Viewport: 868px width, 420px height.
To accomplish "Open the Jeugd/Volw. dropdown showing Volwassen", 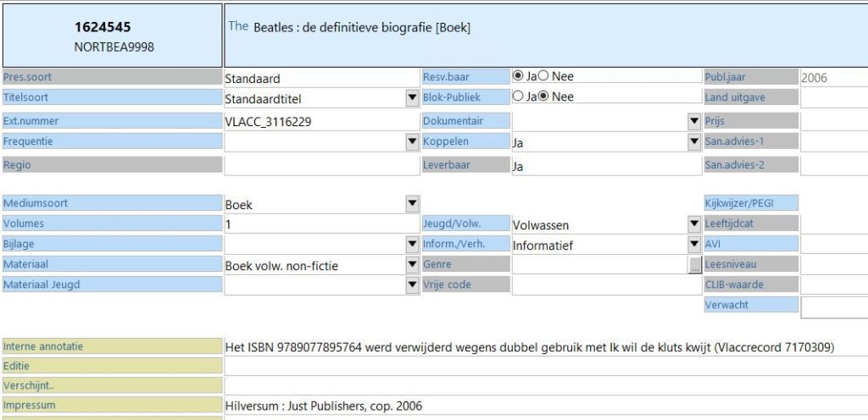I will click(x=694, y=224).
